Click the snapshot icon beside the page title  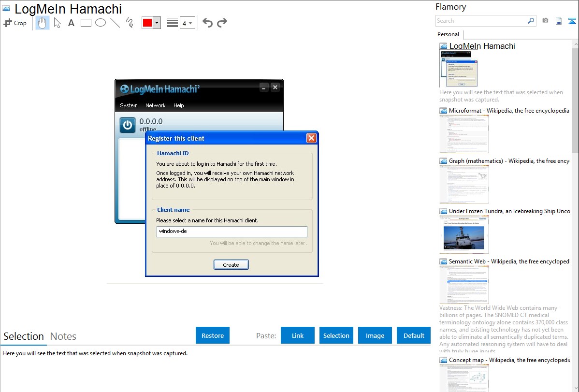click(x=6, y=9)
